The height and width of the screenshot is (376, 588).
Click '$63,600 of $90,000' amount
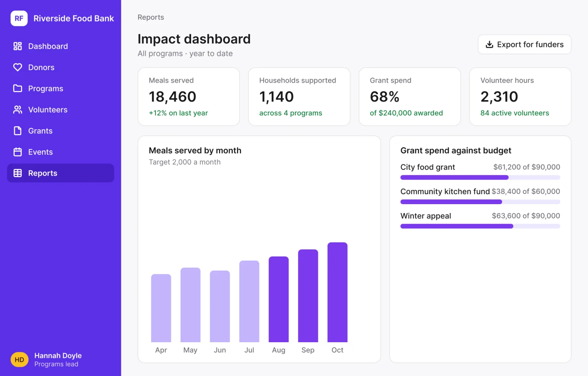526,216
